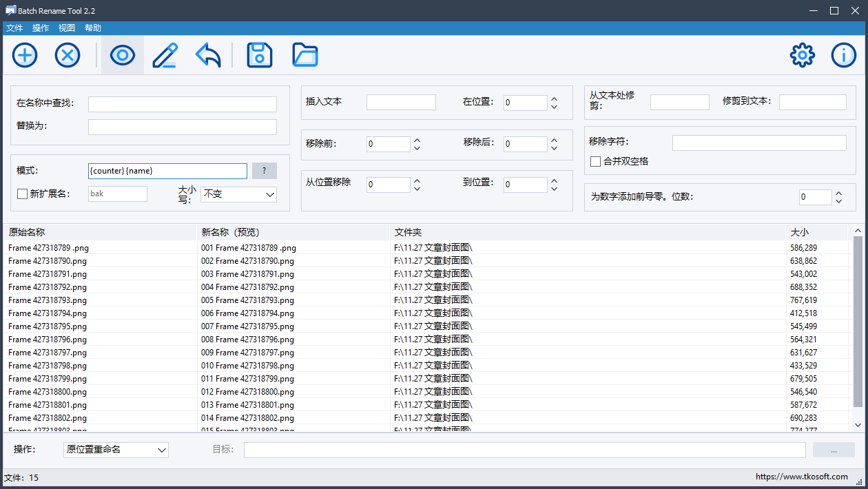This screenshot has width=868, height=489.
Task: Decrease the 到位置 value
Action: point(554,189)
